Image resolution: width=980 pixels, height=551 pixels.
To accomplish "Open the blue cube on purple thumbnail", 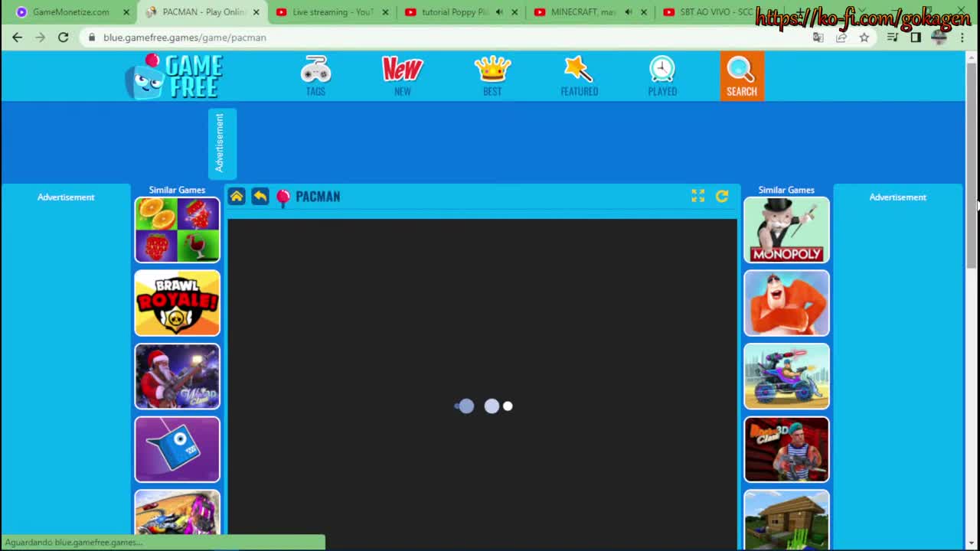I will [177, 449].
